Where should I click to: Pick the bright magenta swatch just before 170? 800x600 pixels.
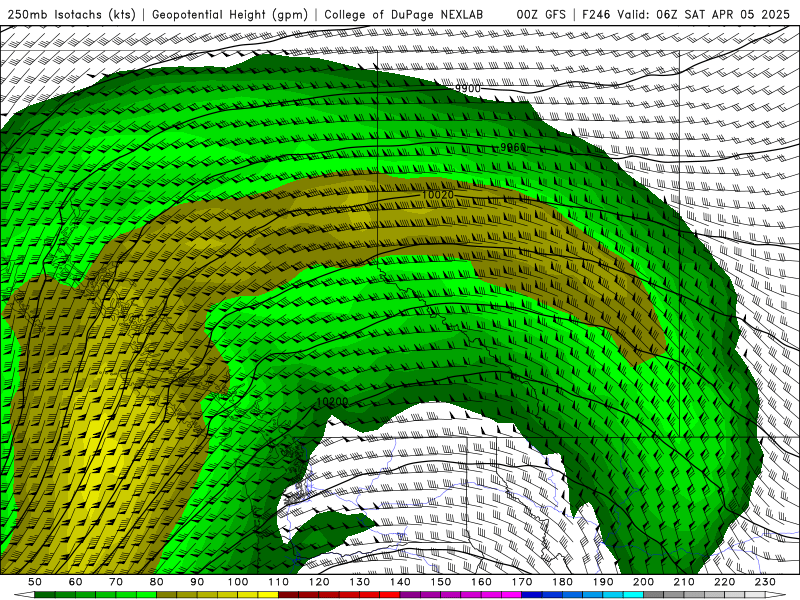click(x=512, y=594)
